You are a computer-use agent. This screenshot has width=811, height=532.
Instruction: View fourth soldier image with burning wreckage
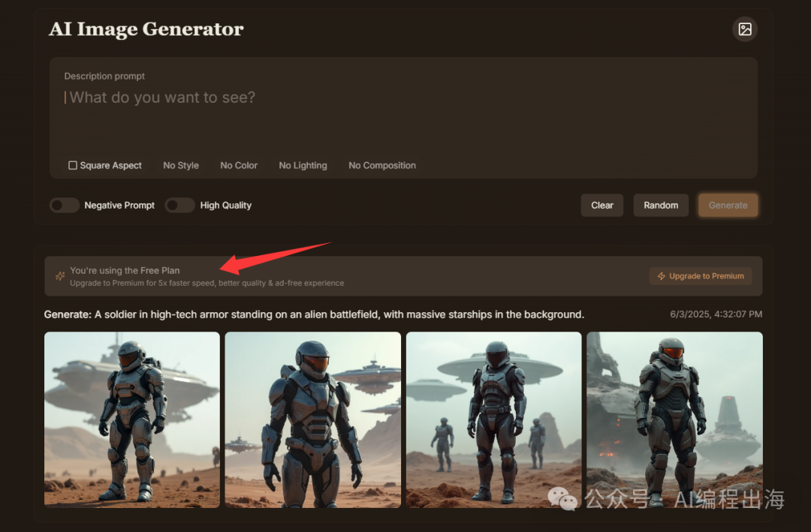(x=674, y=419)
